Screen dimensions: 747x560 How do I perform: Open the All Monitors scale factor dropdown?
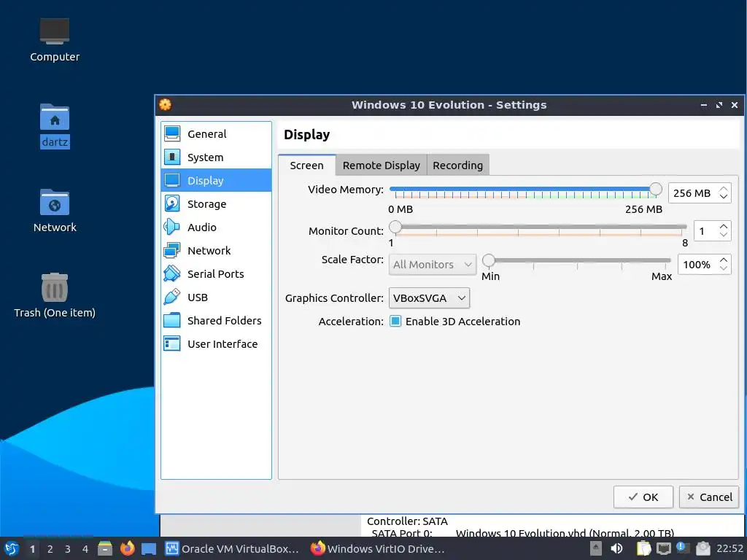pos(433,264)
